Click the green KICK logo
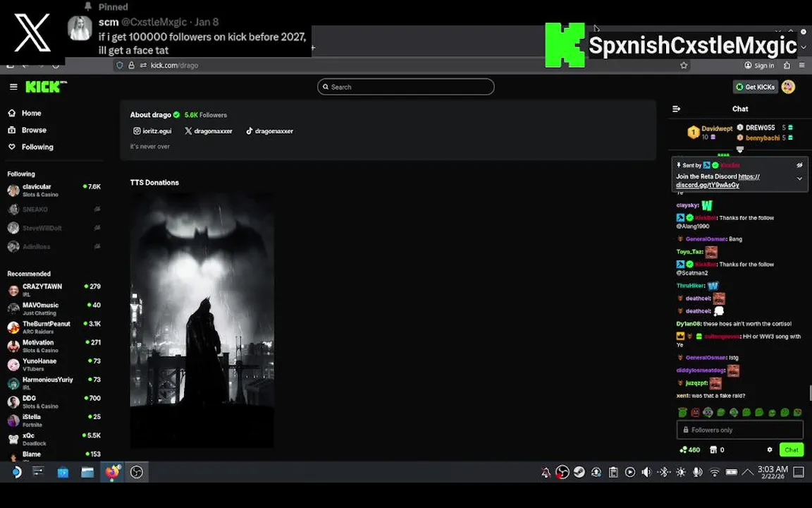812x508 pixels. (x=46, y=87)
